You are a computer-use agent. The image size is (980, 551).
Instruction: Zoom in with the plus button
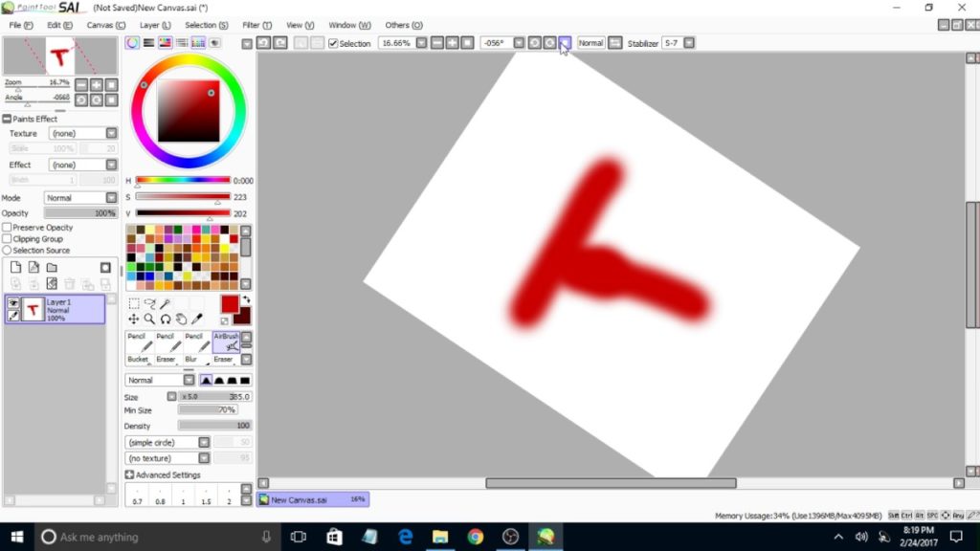[95, 85]
